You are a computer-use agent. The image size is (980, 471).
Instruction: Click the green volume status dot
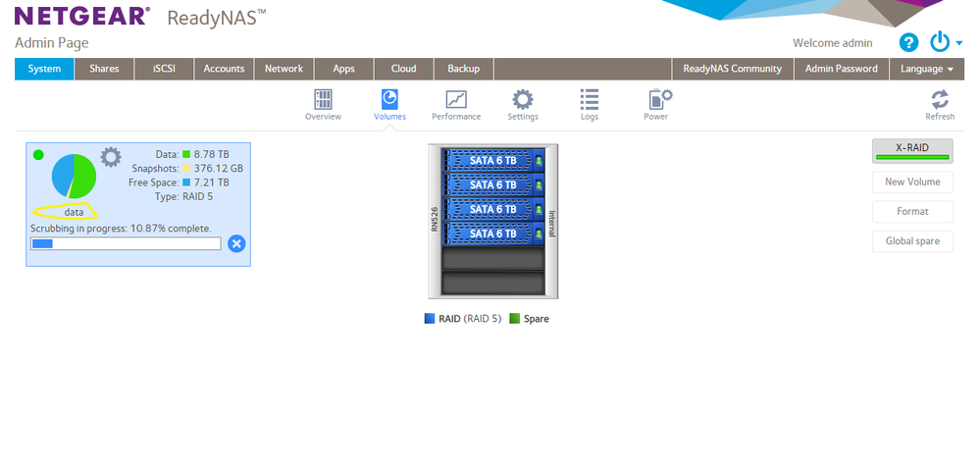point(38,154)
